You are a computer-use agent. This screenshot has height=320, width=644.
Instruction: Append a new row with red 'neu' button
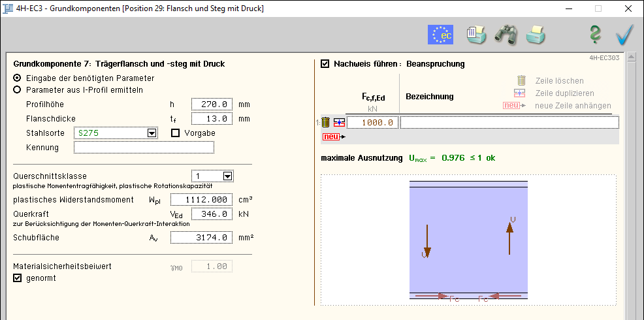pyautogui.click(x=331, y=136)
